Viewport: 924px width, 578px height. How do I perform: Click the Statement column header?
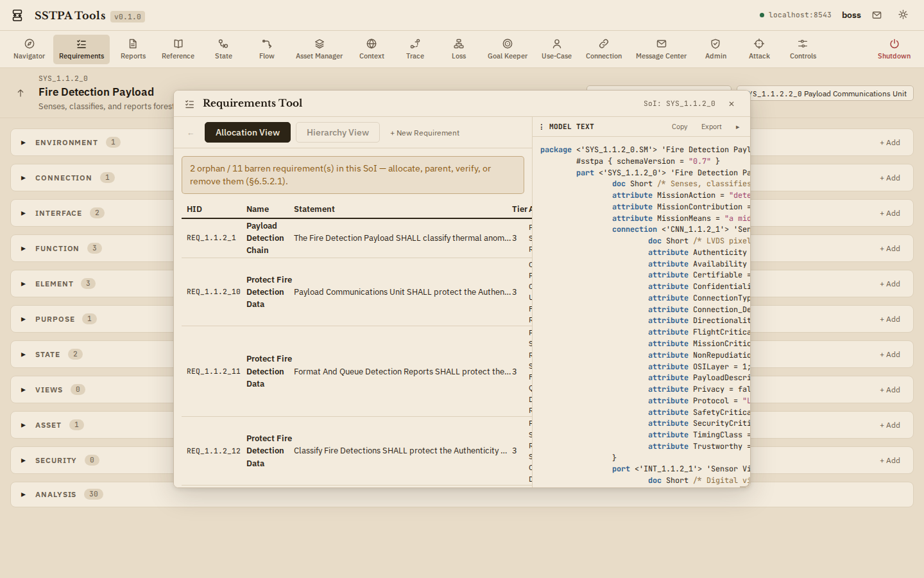(x=314, y=209)
